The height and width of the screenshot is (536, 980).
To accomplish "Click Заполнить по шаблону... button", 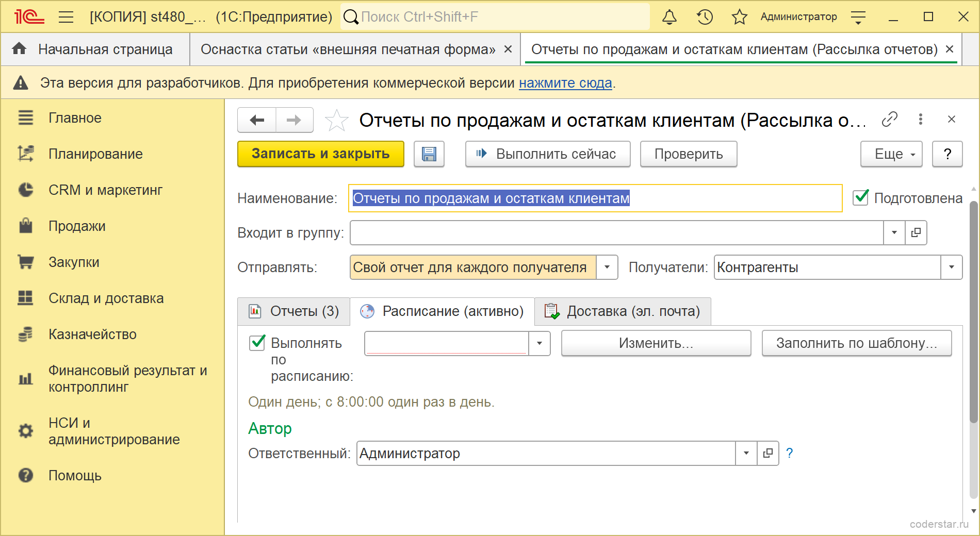I will [857, 343].
